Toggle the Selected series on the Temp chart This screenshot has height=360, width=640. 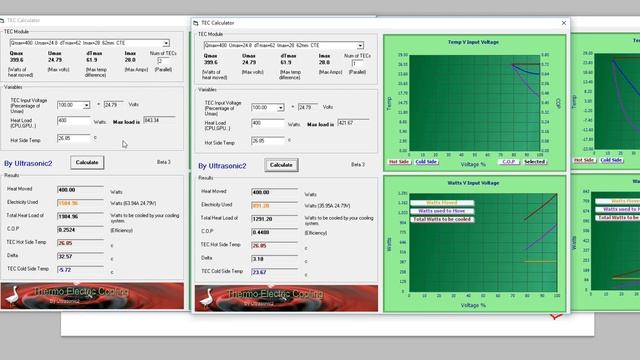coord(535,162)
